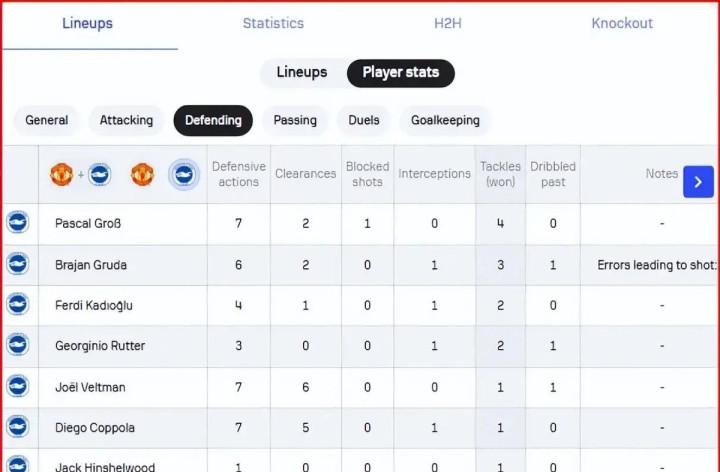Open the Knockout tab
The height and width of the screenshot is (472, 720).
tap(622, 23)
